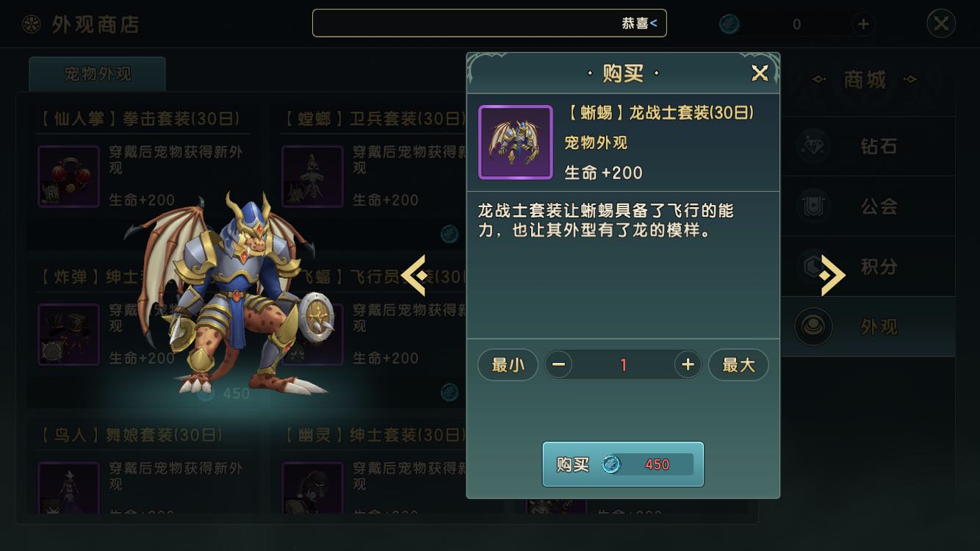
Task: Click the 购买 450 buy button
Action: [x=623, y=464]
